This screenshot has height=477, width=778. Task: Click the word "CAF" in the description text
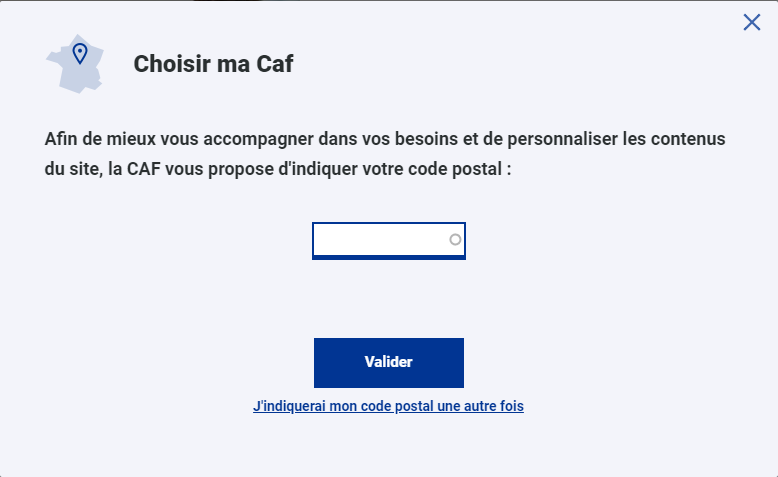click(x=144, y=169)
